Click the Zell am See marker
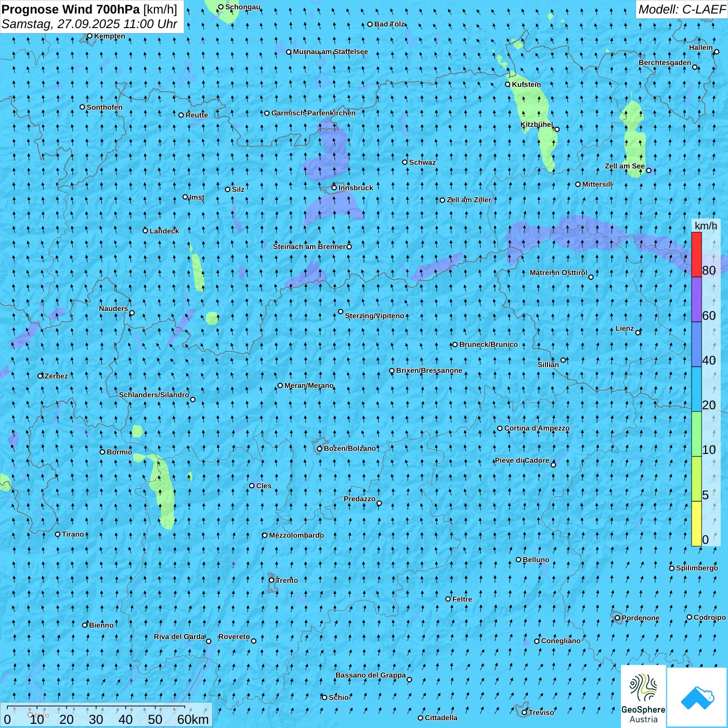The width and height of the screenshot is (728, 728). (x=648, y=170)
